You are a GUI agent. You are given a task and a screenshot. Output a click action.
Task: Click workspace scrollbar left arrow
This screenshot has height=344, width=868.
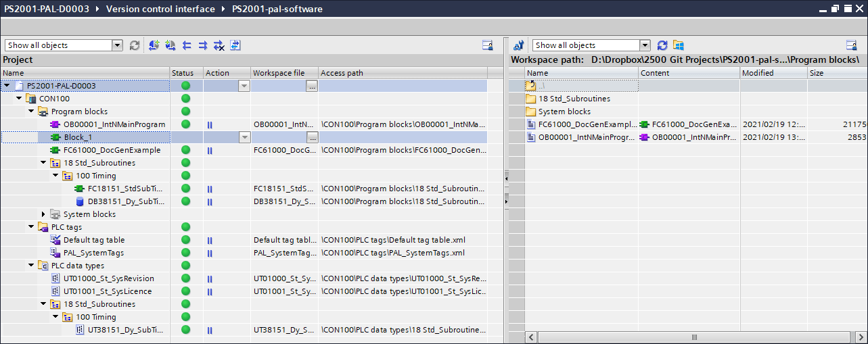[532, 337]
